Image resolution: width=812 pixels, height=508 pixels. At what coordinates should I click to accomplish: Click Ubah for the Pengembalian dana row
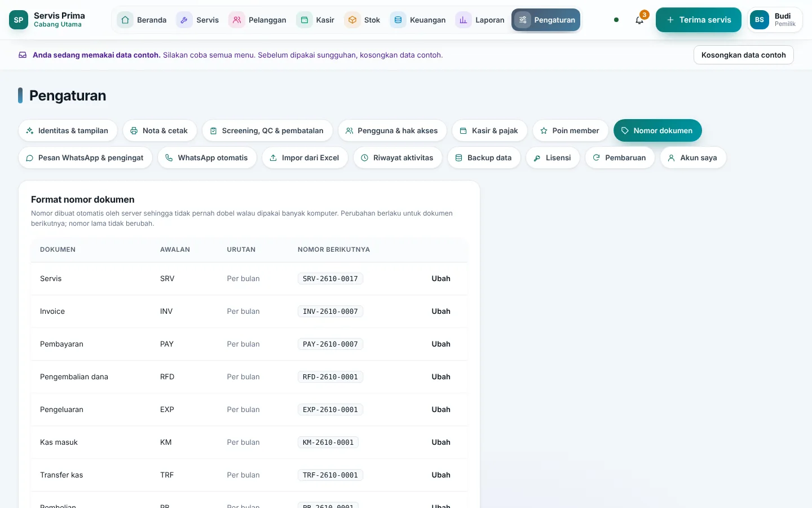point(441,376)
